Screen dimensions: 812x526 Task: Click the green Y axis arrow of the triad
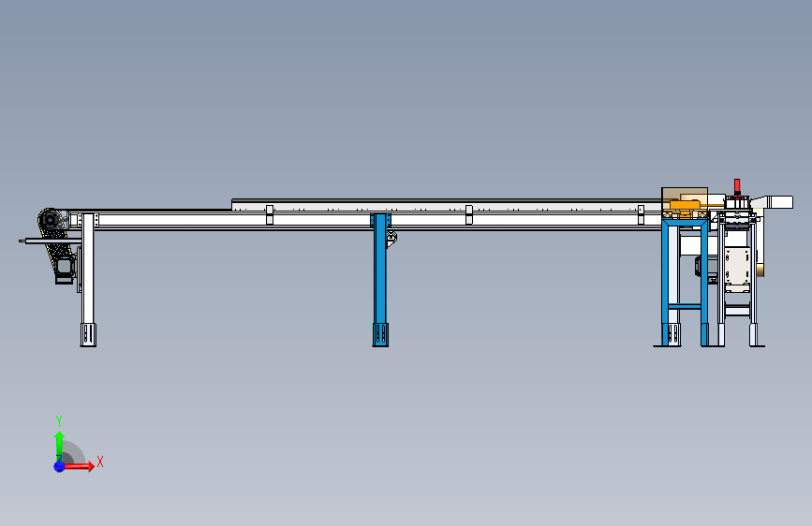[x=59, y=446]
